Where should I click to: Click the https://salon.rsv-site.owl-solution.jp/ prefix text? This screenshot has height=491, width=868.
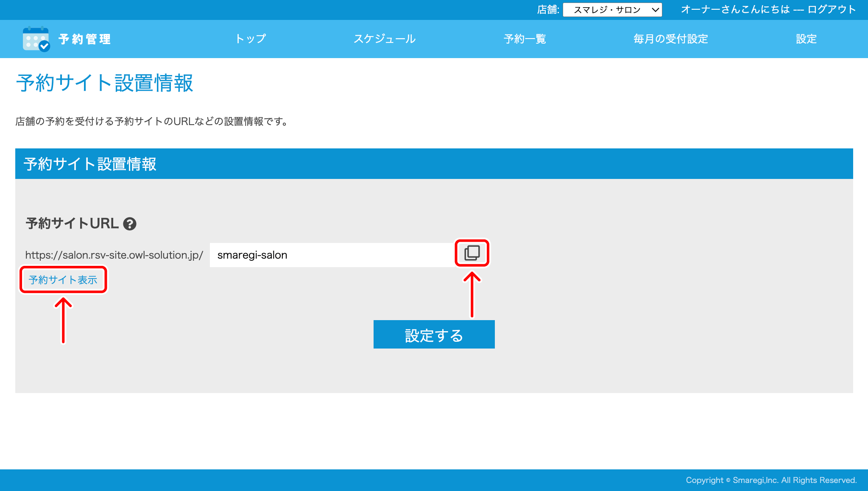pyautogui.click(x=114, y=255)
